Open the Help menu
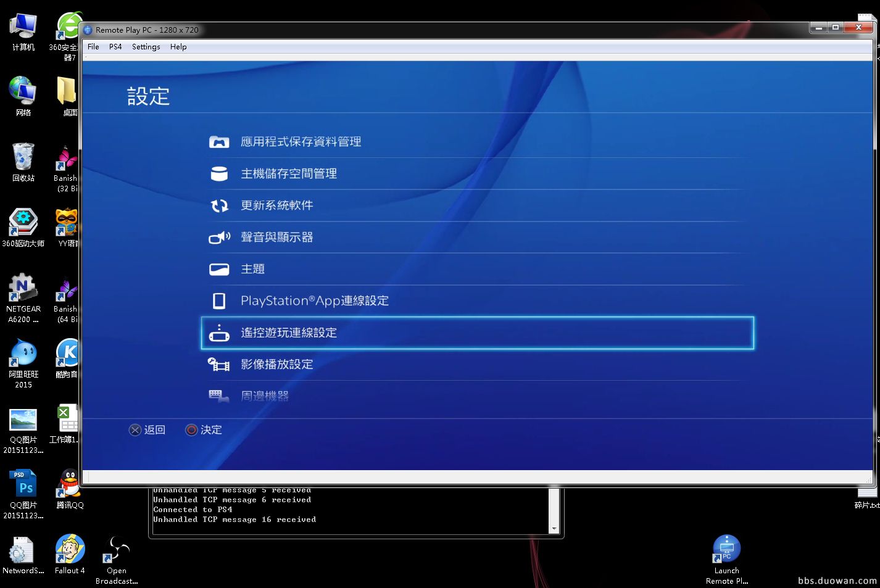Image resolution: width=880 pixels, height=588 pixels. click(178, 47)
